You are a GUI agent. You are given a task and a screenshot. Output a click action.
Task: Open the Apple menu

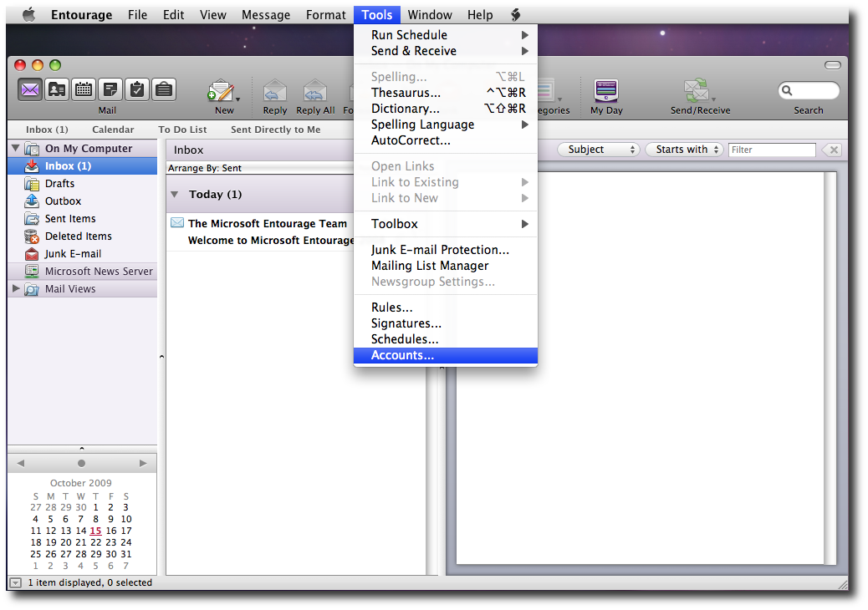tap(28, 15)
